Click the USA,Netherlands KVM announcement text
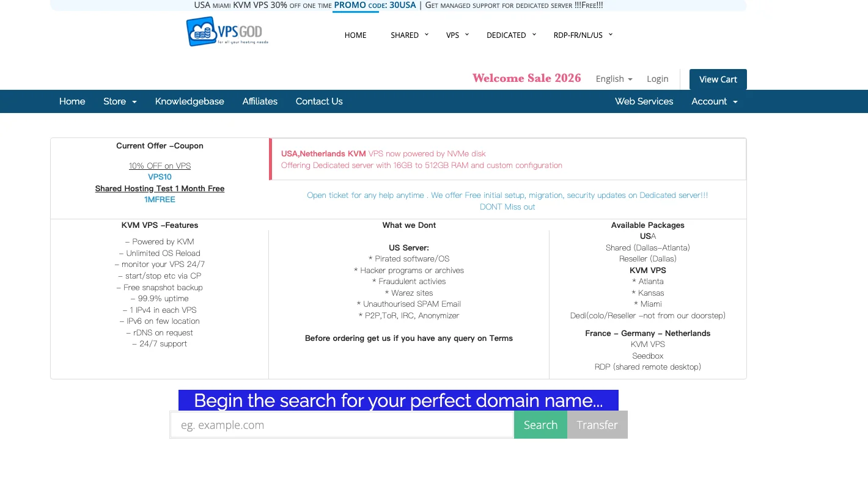Screen dimensions: 868x479 (x=383, y=154)
